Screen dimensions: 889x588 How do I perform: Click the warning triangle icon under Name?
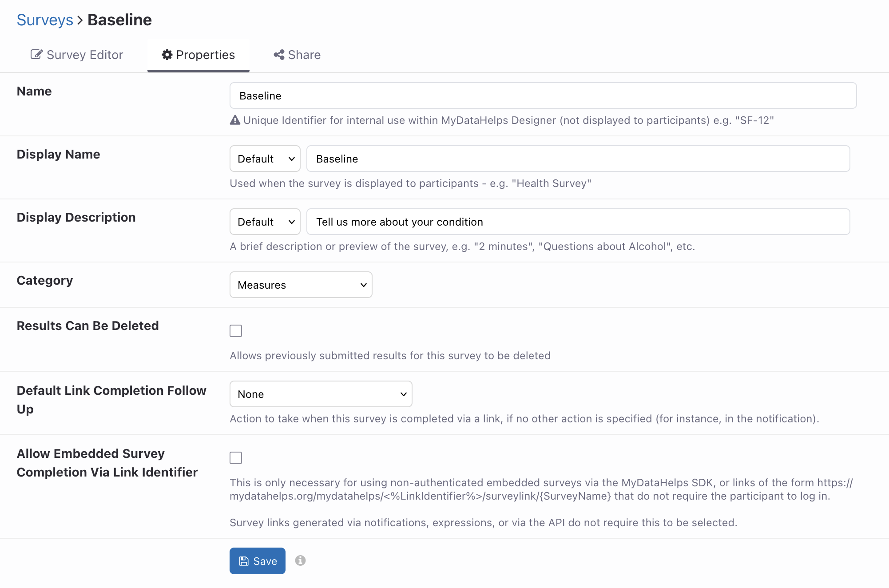tap(235, 120)
